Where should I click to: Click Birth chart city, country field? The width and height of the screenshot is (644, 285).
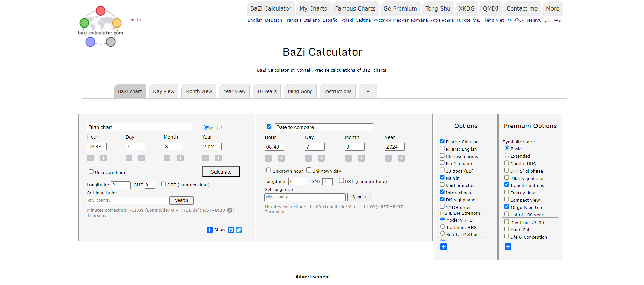pyautogui.click(x=127, y=200)
